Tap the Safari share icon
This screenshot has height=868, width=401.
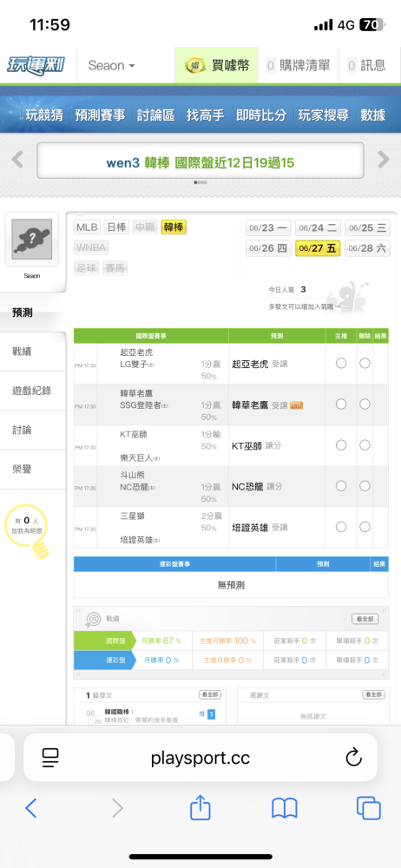[x=200, y=807]
